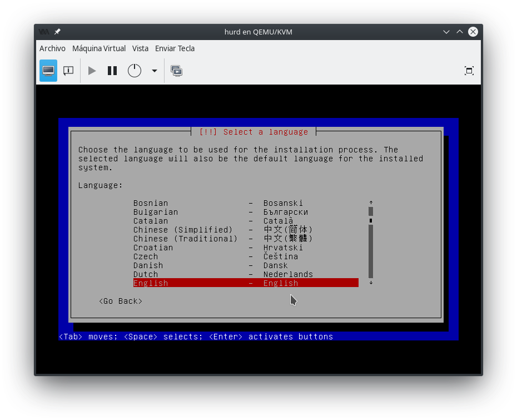Image resolution: width=517 pixels, height=420 pixels.
Task: Select Danish language entry
Action: (246, 265)
